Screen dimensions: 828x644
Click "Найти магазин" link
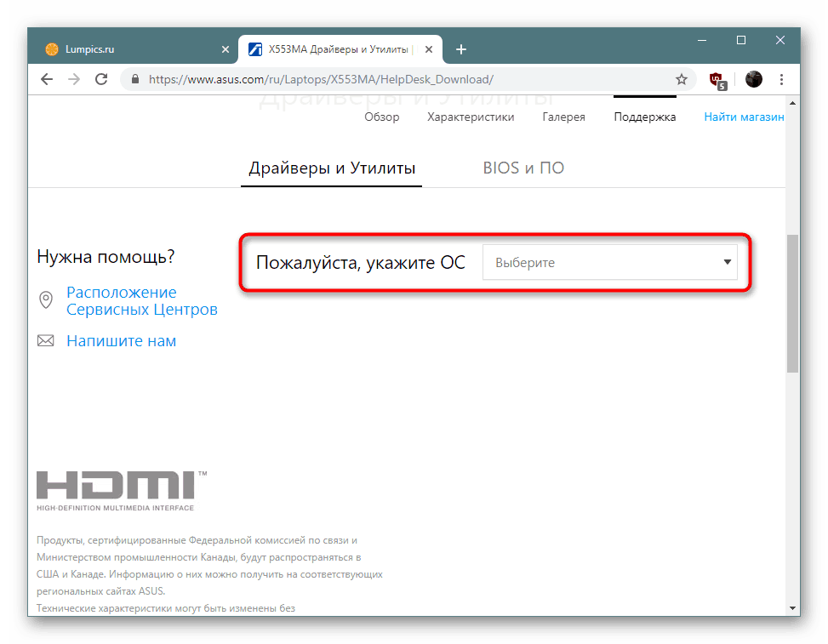click(x=744, y=117)
